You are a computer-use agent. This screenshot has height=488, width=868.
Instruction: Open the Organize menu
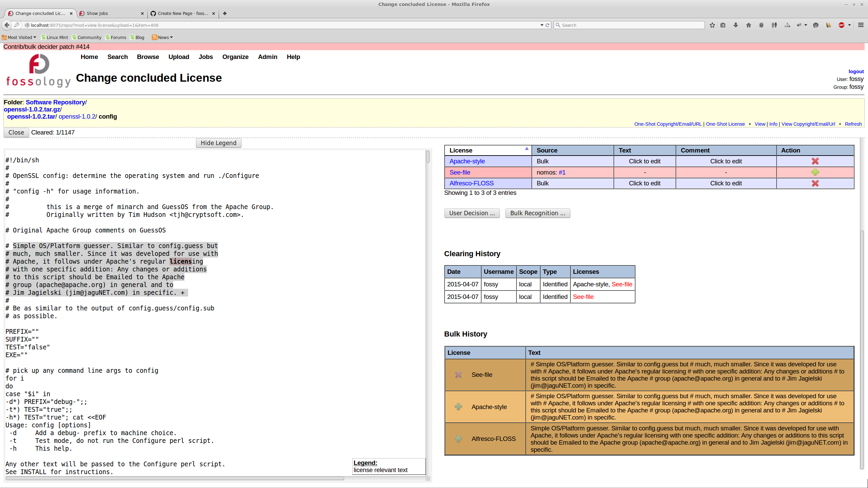[x=235, y=57]
